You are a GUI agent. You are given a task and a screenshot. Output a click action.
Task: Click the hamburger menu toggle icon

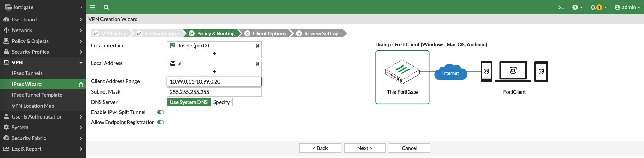point(93,7)
